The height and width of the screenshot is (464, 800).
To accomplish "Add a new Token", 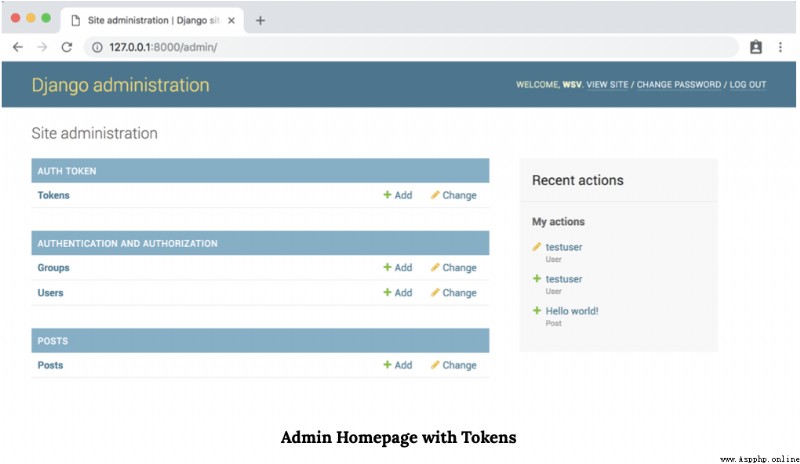I will tap(398, 195).
